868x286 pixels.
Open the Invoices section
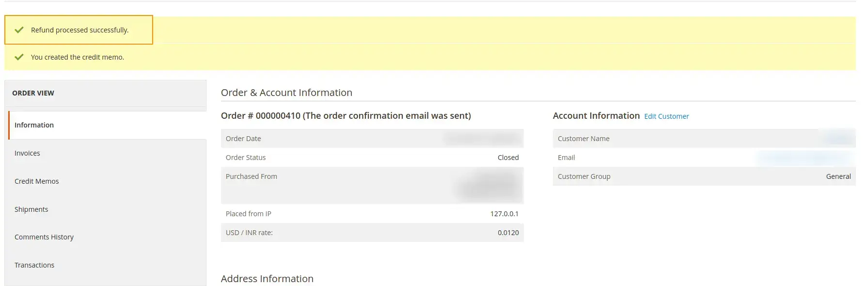27,153
